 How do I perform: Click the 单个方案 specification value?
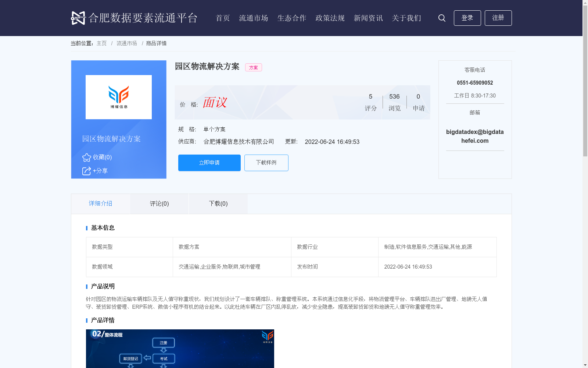point(214,129)
